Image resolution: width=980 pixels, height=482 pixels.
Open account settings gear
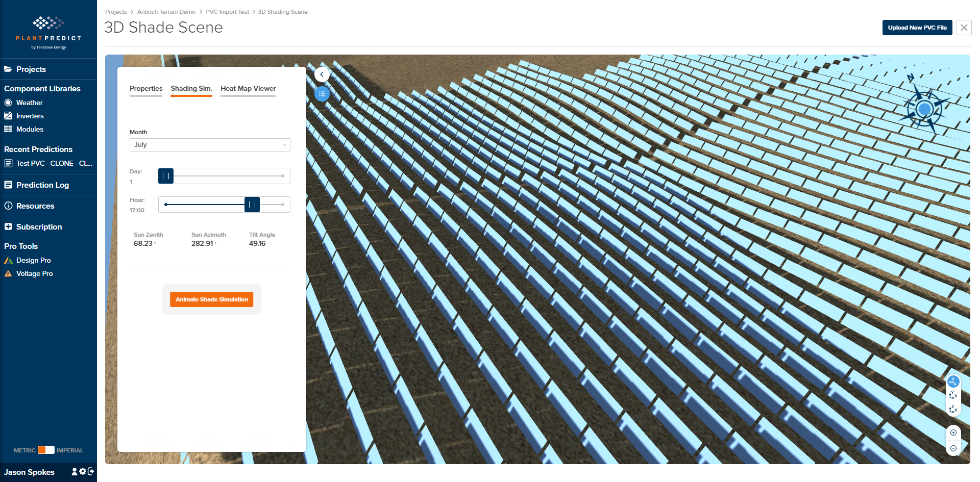click(83, 472)
